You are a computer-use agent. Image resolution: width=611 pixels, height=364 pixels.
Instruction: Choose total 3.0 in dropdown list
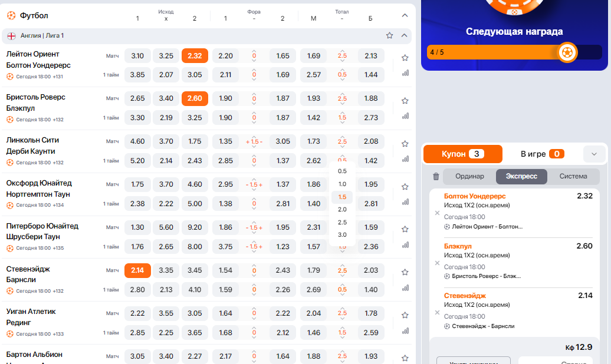click(x=342, y=235)
